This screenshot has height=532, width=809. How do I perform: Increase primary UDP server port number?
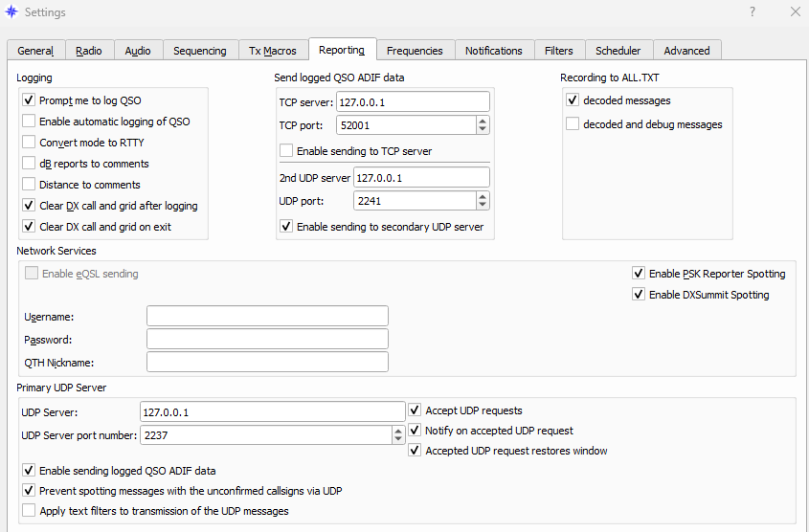tap(397, 431)
